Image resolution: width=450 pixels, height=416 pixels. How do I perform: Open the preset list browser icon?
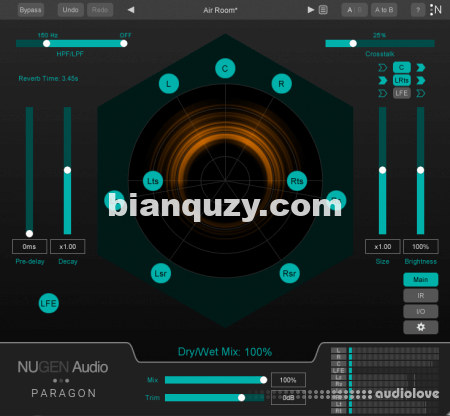pyautogui.click(x=323, y=10)
